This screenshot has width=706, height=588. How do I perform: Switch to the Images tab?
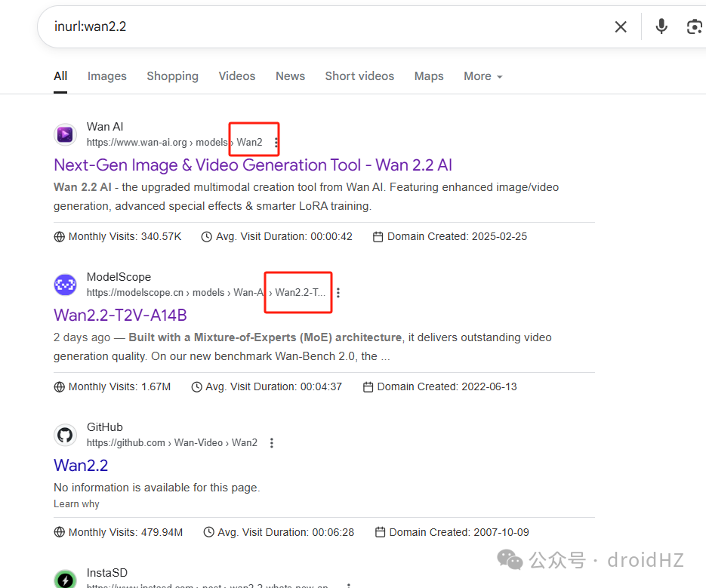[106, 76]
